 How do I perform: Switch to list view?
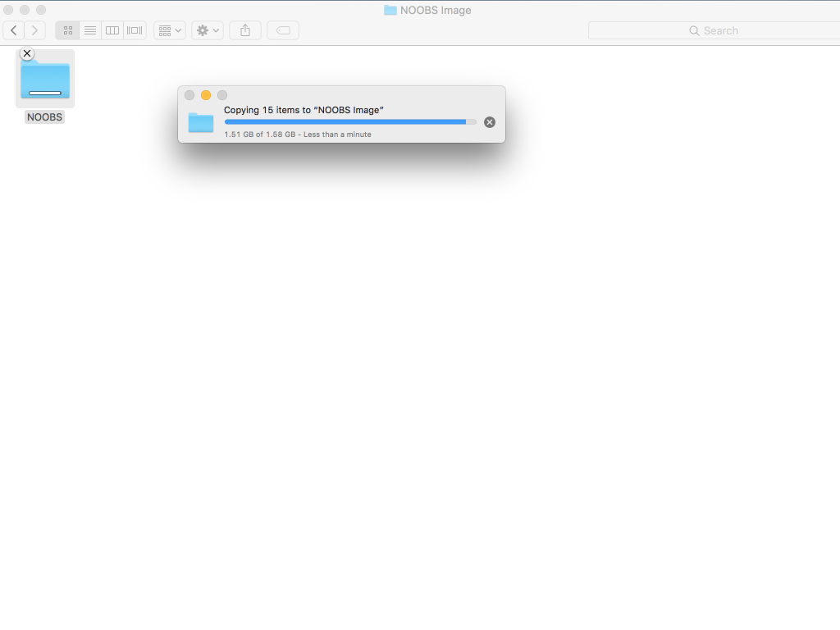90,30
